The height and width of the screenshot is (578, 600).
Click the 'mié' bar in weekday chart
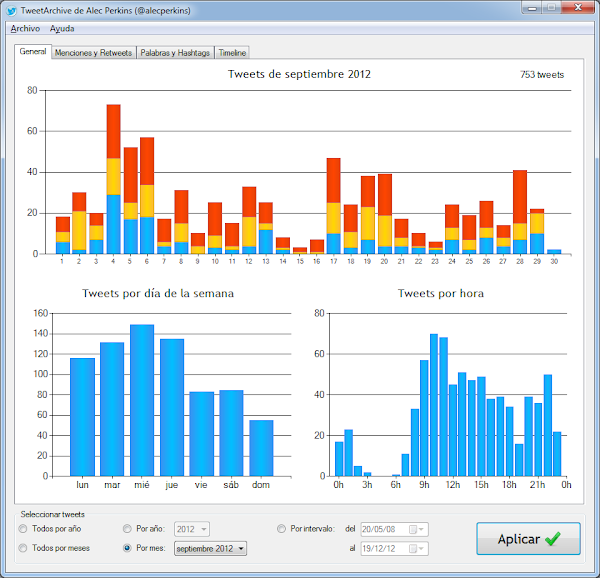click(142, 400)
